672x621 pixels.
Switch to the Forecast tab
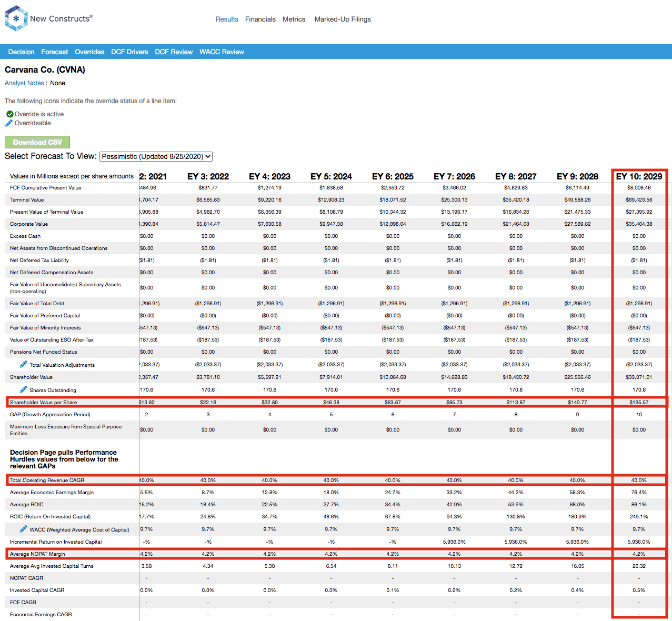pos(55,52)
